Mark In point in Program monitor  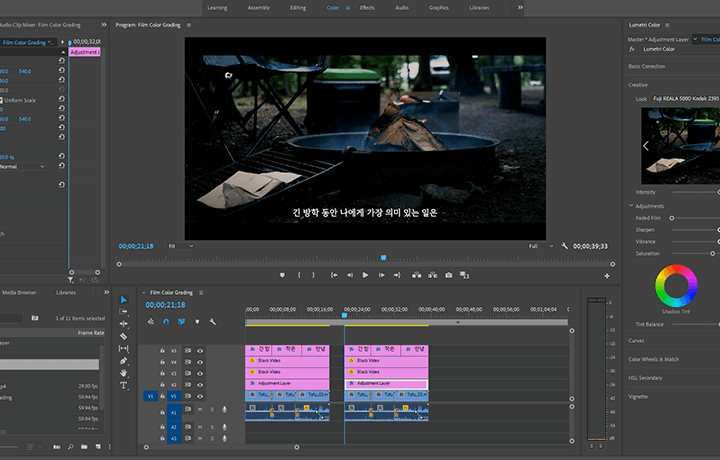(299, 275)
